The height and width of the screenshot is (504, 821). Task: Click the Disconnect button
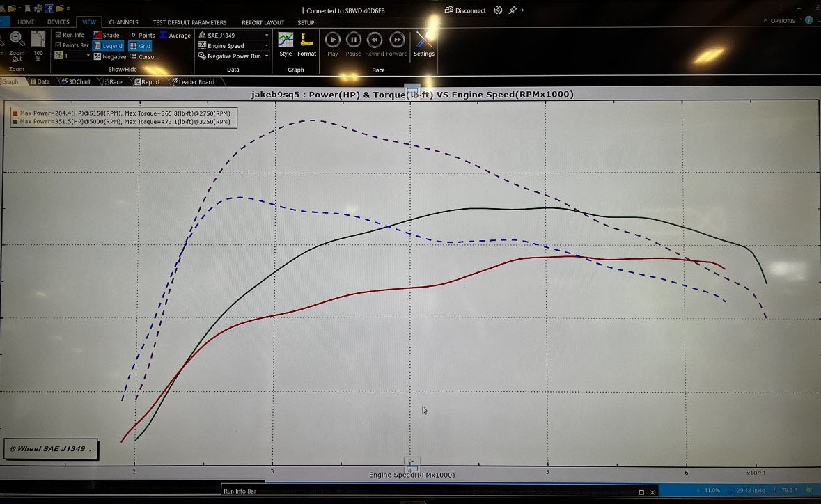(x=467, y=10)
